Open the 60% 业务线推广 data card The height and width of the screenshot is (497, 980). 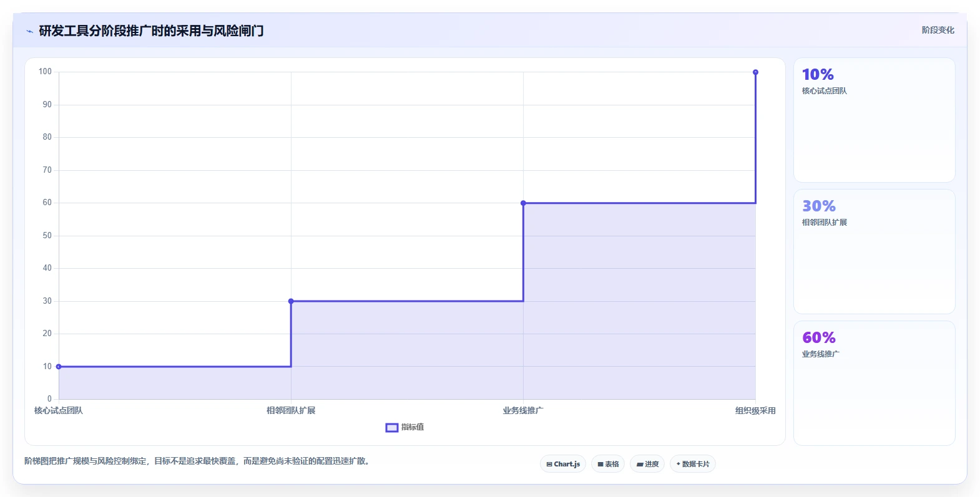coord(874,384)
